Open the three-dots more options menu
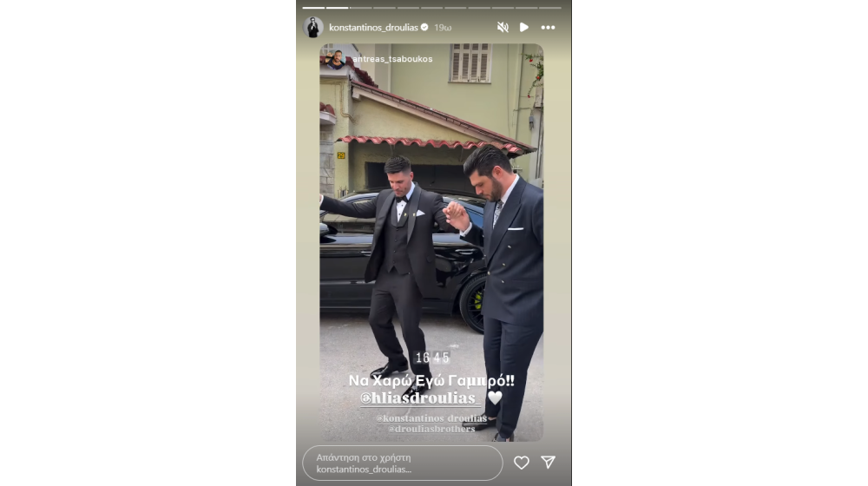 click(x=548, y=27)
